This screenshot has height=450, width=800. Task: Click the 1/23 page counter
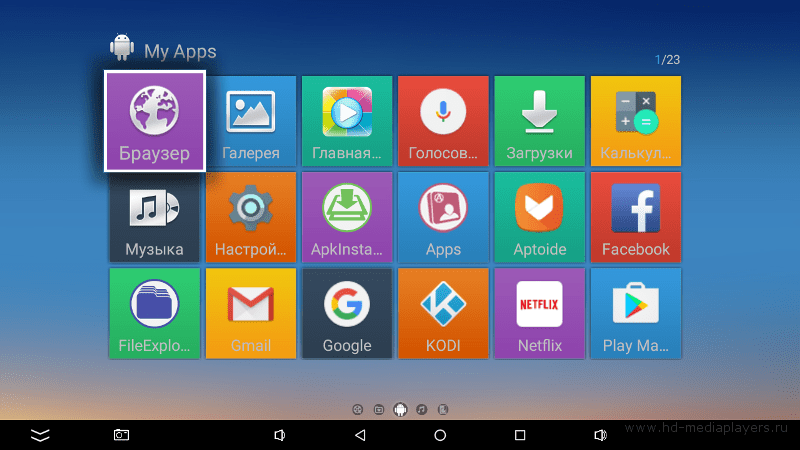(667, 60)
